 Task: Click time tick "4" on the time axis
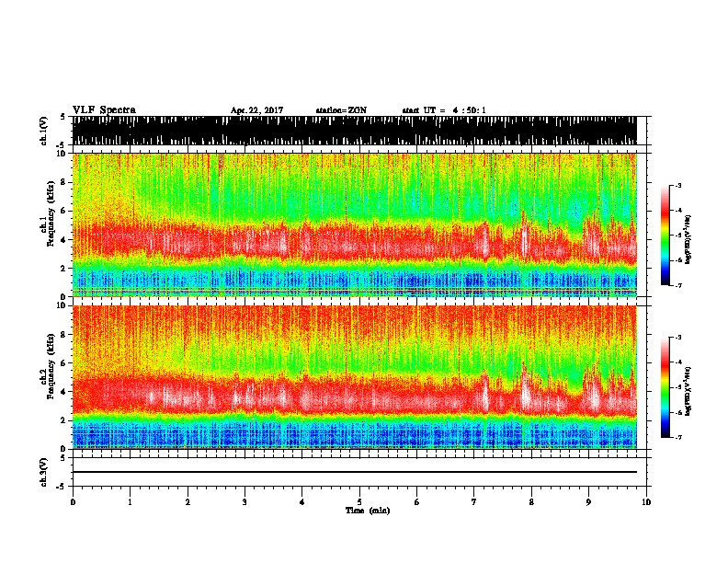point(302,502)
